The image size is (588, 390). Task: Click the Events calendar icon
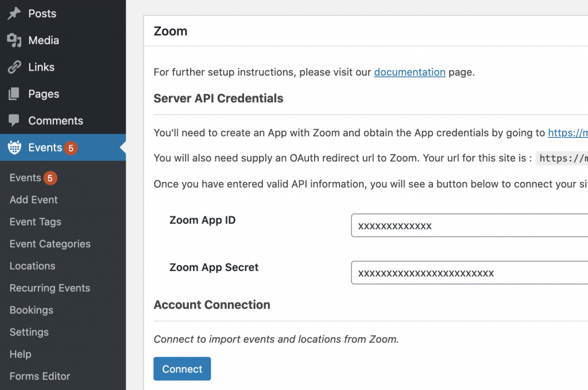point(14,148)
